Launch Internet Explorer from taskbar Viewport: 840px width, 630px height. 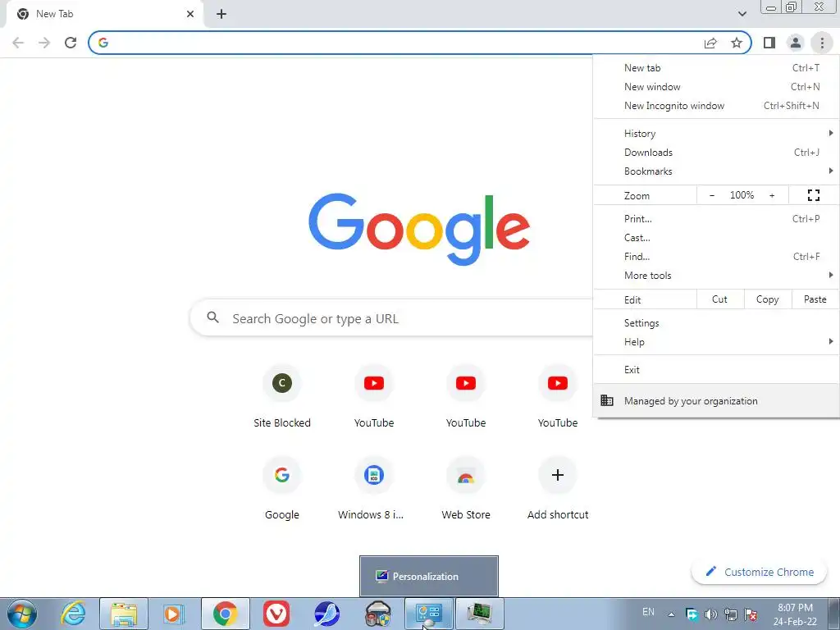click(73, 614)
